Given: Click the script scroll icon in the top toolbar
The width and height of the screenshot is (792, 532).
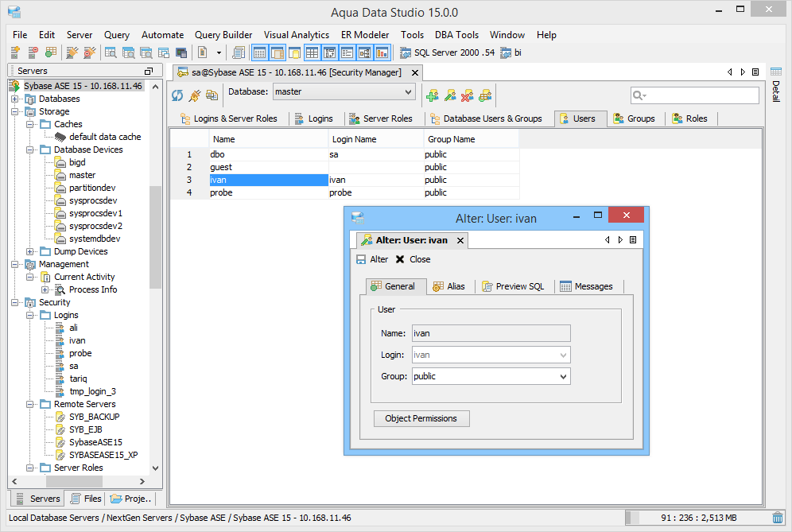Looking at the screenshot, I should click(239, 52).
